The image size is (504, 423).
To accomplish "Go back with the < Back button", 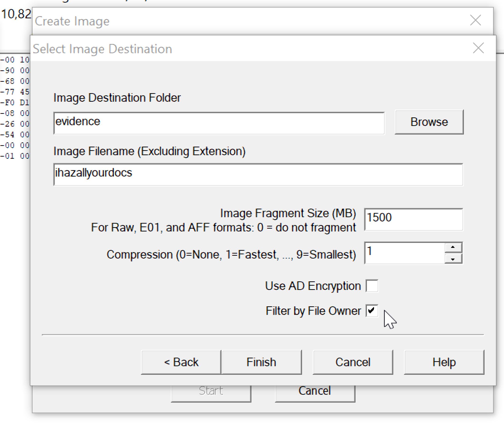I will [181, 362].
